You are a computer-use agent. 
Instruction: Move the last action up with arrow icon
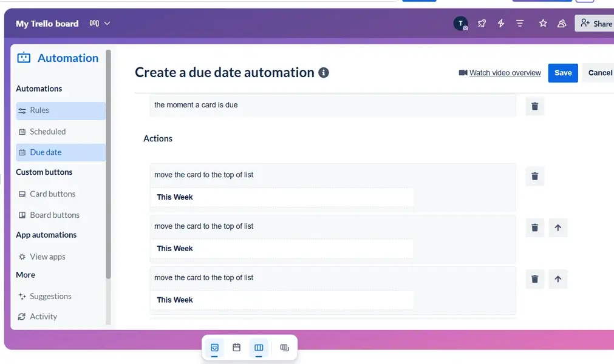558,279
